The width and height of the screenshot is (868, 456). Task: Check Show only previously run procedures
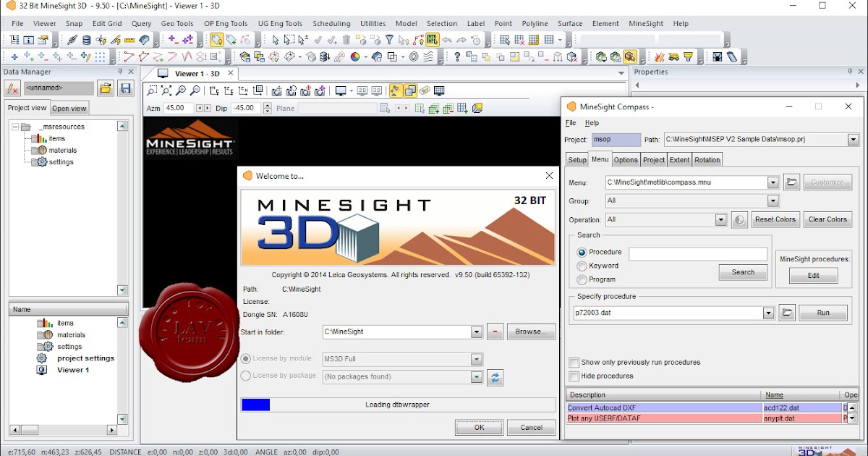coord(574,362)
